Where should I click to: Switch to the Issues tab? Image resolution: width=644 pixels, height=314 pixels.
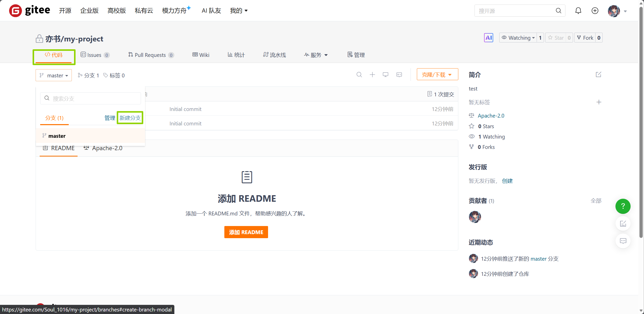point(94,55)
